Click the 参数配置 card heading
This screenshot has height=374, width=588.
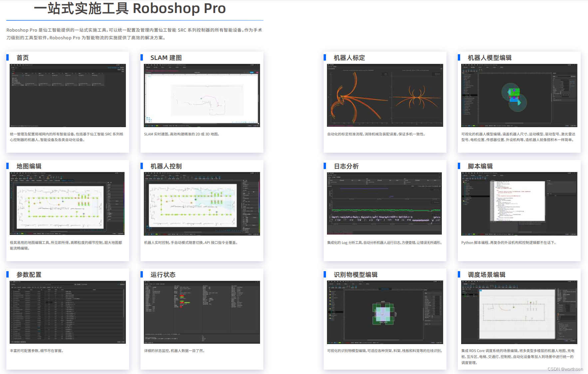coord(29,275)
